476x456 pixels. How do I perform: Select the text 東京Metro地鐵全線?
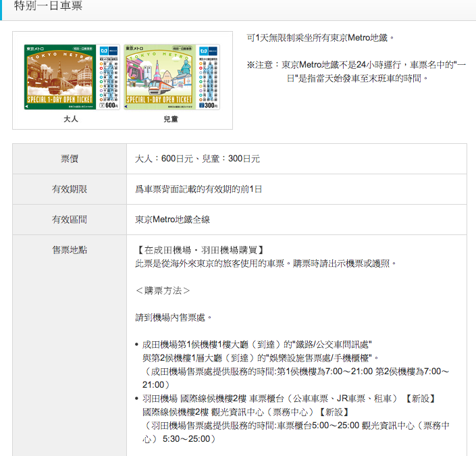tap(172, 220)
